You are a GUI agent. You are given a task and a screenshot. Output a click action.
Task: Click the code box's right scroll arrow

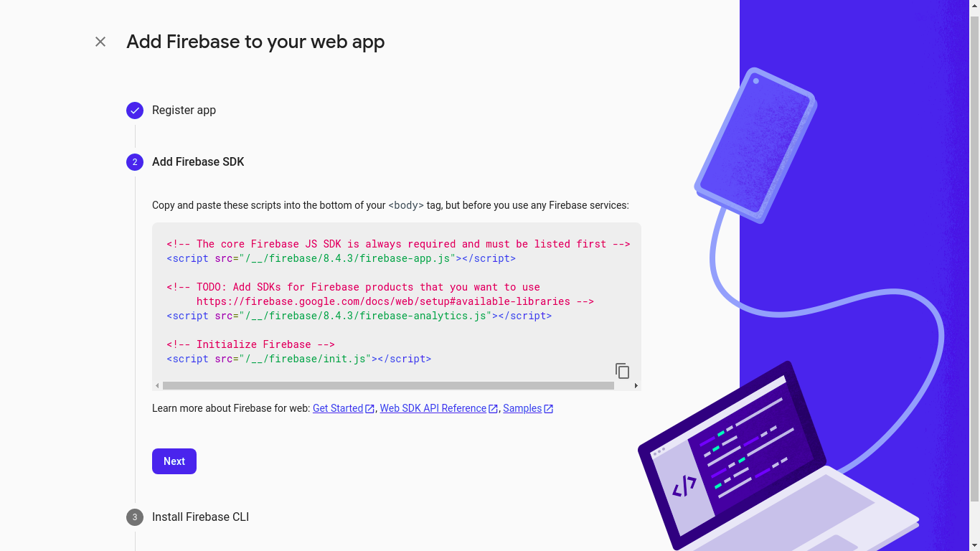[636, 386]
